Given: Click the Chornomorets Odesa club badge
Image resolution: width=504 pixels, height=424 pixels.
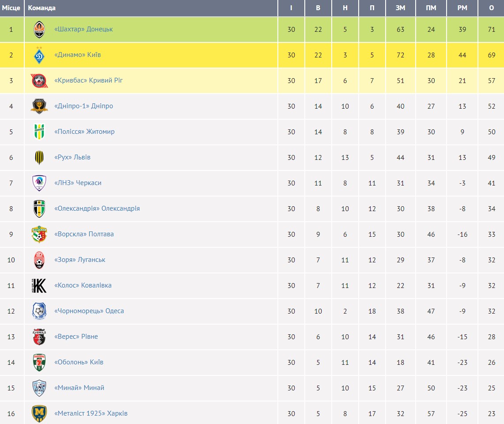Looking at the screenshot, I should point(39,311).
